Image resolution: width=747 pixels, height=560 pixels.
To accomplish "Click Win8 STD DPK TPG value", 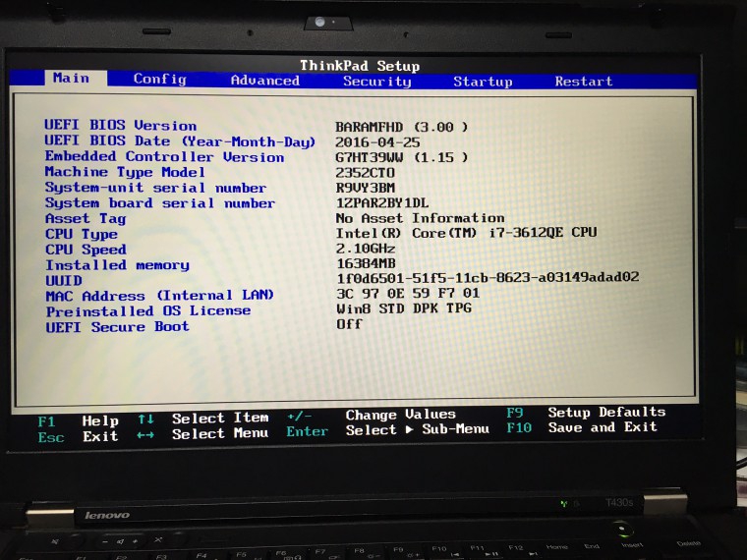I will (x=404, y=308).
